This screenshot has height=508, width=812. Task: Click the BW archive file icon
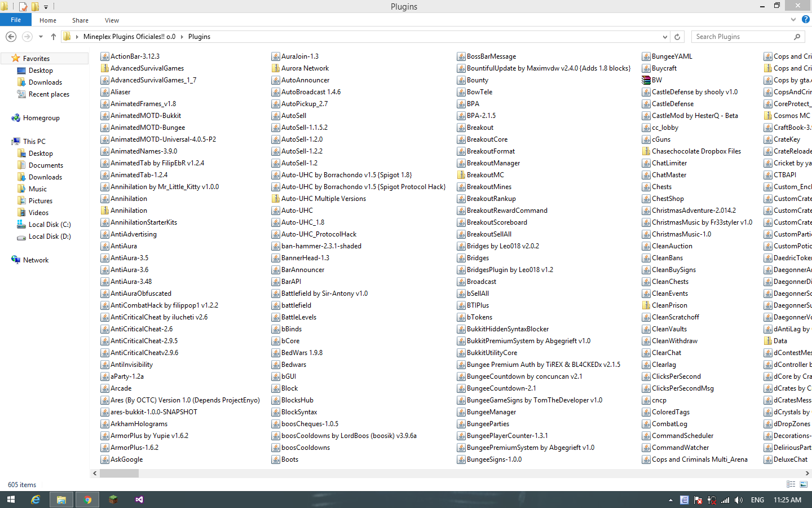(646, 80)
